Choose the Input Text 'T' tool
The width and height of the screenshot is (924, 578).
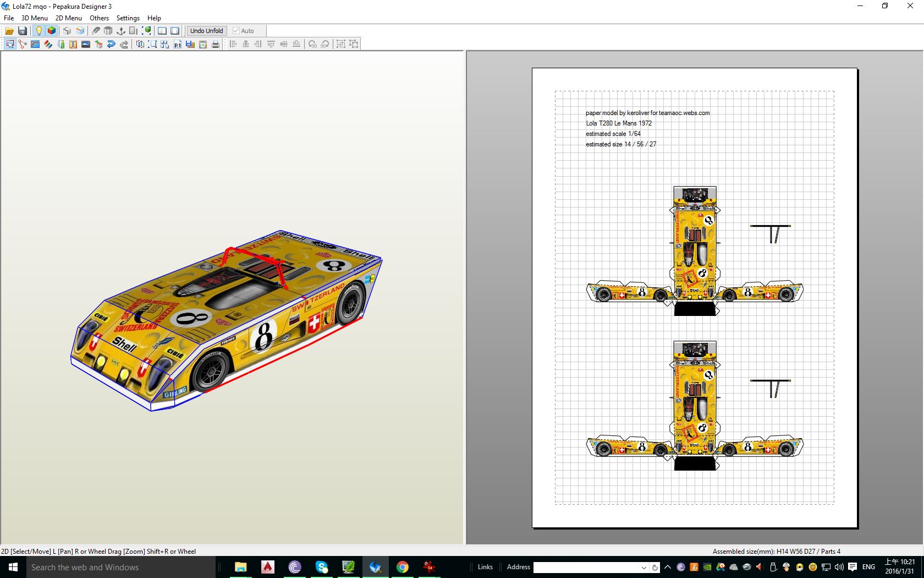pyautogui.click(x=73, y=44)
